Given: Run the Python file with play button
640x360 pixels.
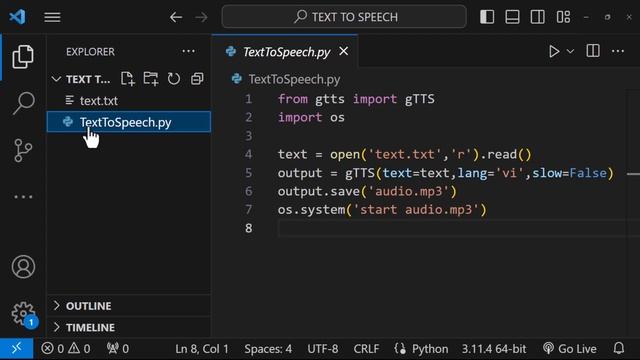Looking at the screenshot, I should [554, 51].
